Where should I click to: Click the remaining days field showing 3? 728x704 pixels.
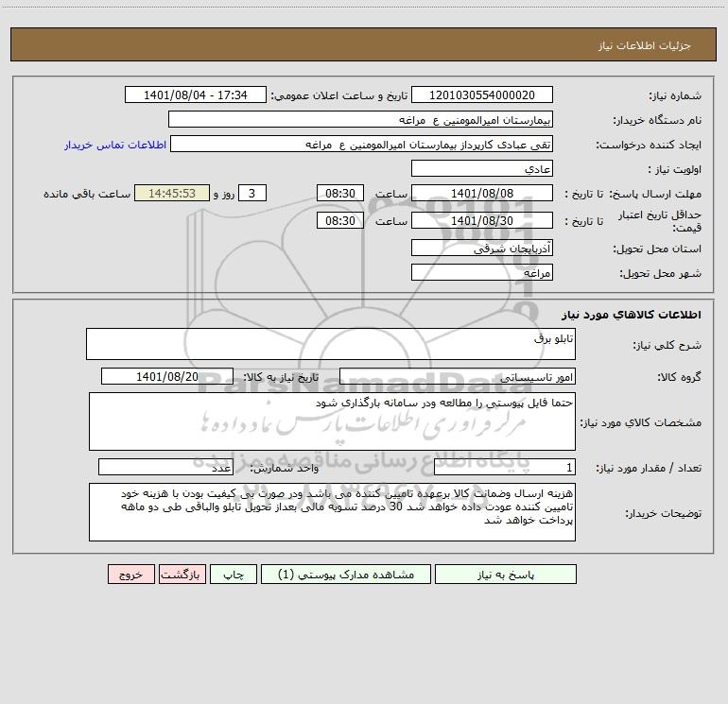pos(252,193)
